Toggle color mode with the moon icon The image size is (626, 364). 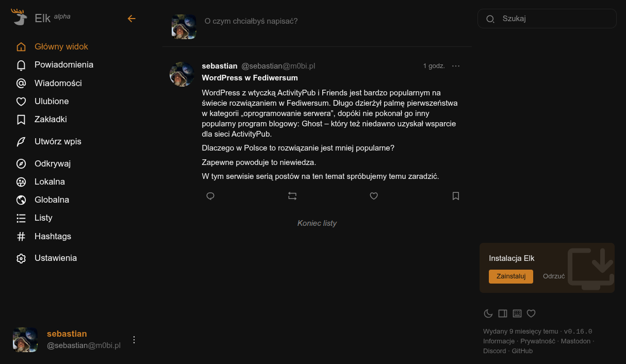click(488, 313)
